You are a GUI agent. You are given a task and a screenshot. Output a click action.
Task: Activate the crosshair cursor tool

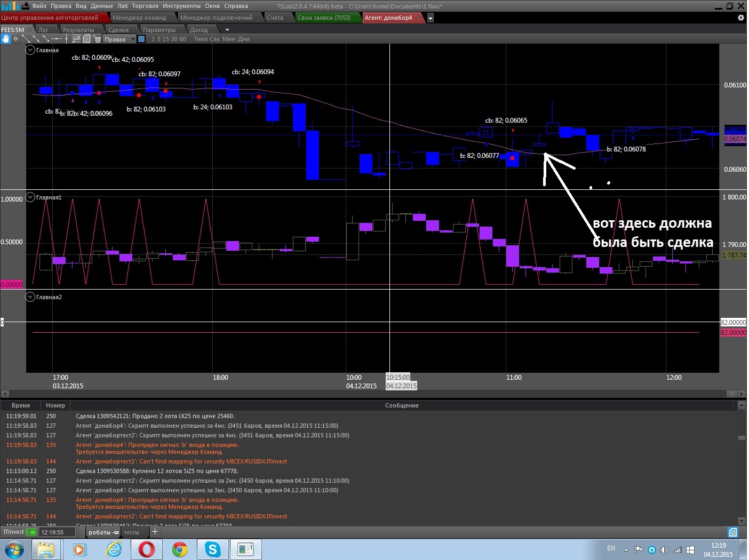pos(15,39)
